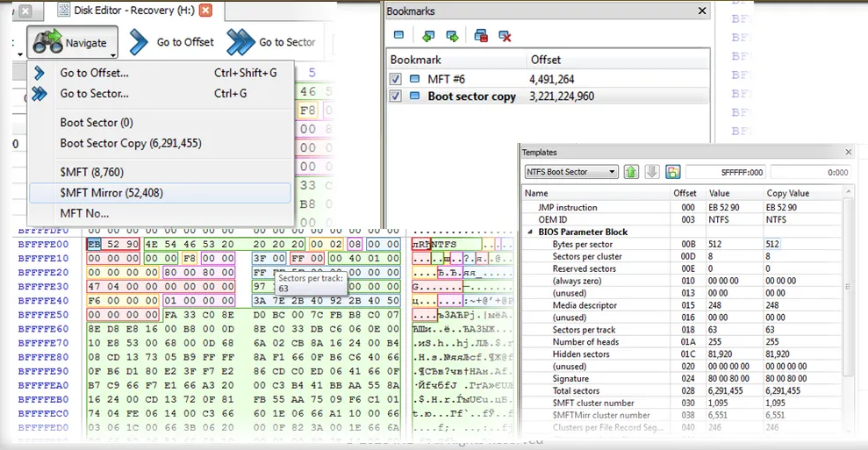
Task: Close the Disk Editor - Recovery (H:) tab
Action: click(205, 11)
